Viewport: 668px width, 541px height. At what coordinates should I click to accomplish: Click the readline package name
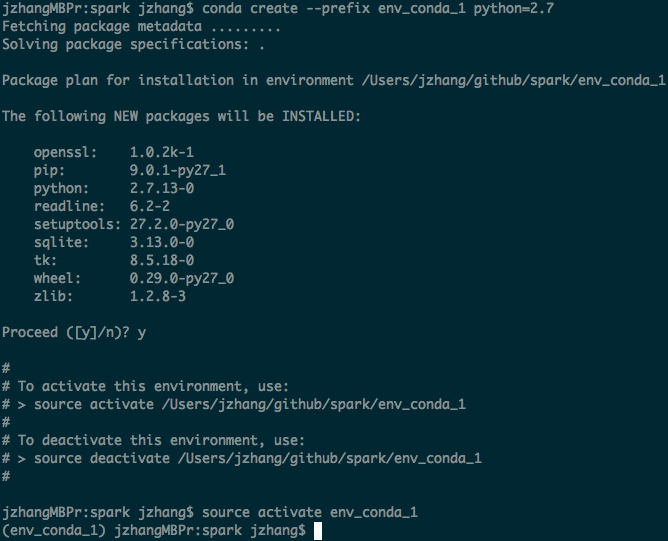[x=69, y=206]
